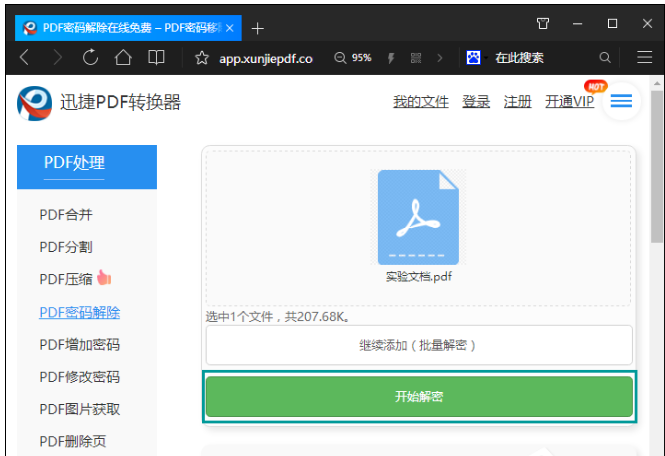Click the 注册 link
Viewport: 665px width, 456px height.
point(517,102)
